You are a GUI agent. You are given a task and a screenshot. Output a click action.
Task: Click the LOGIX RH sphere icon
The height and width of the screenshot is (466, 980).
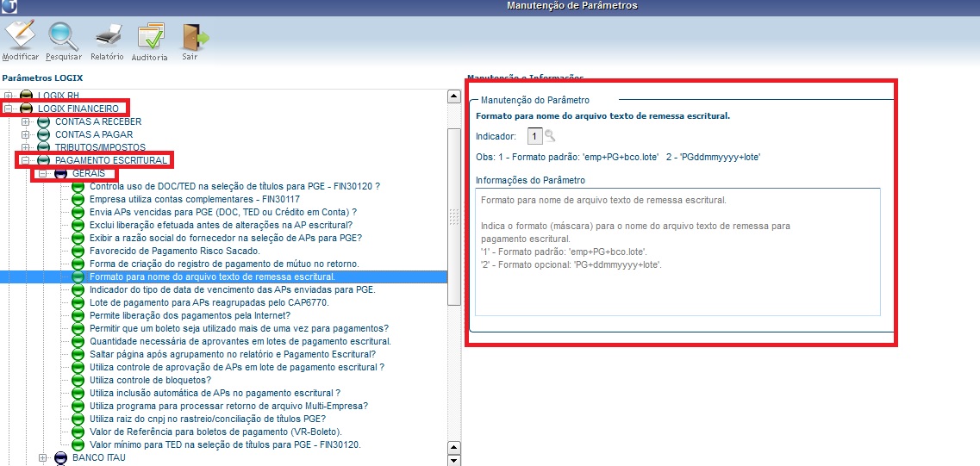(x=26, y=96)
